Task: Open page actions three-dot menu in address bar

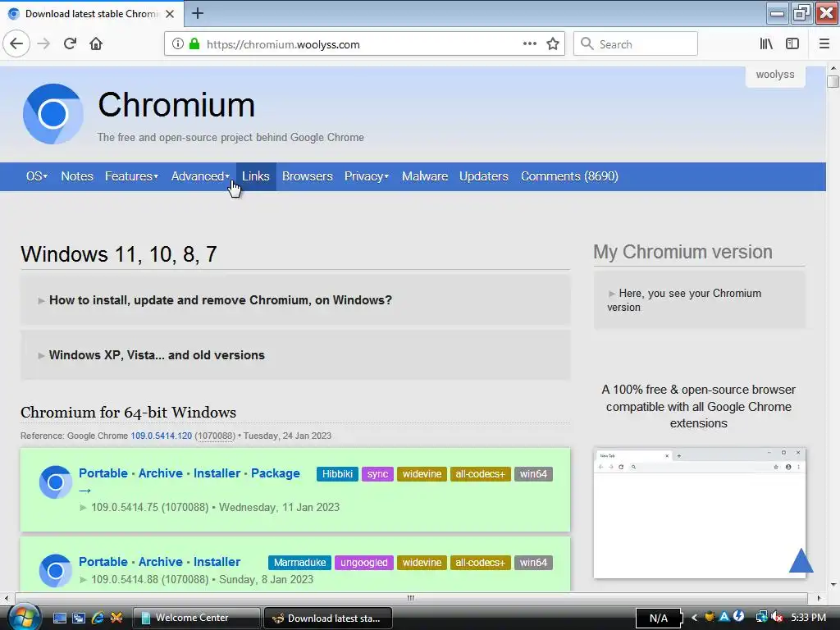Action: (529, 44)
